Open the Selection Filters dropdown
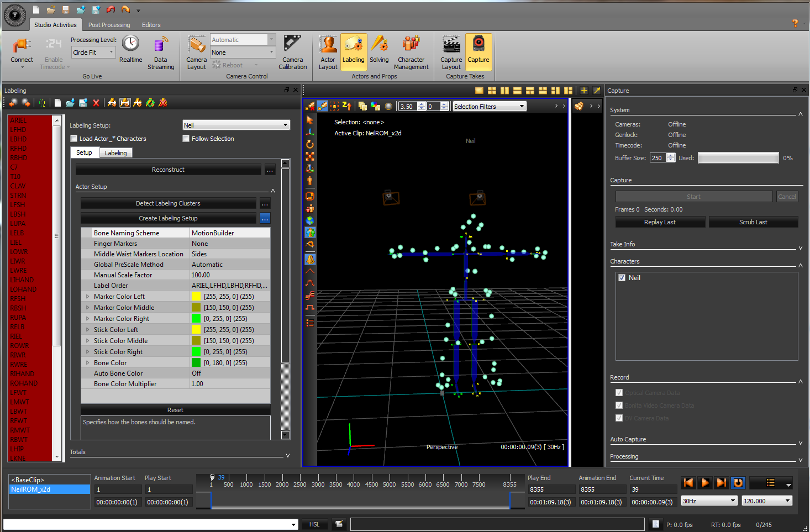This screenshot has height=532, width=810. point(489,107)
